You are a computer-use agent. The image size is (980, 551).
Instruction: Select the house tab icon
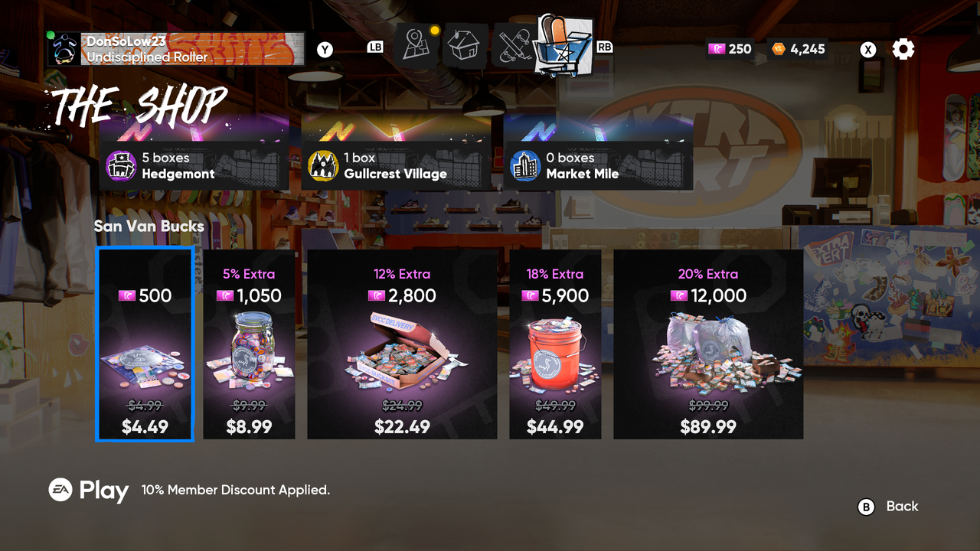(463, 46)
